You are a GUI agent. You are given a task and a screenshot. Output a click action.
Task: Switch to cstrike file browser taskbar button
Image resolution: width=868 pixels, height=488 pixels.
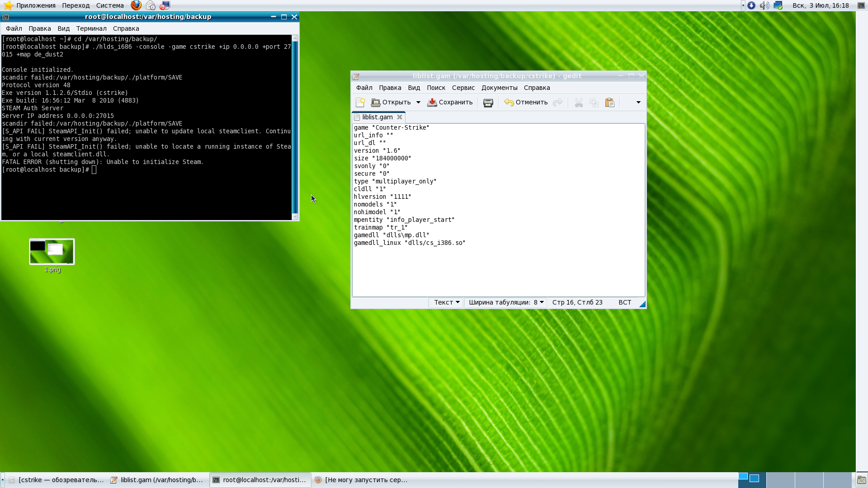click(57, 480)
